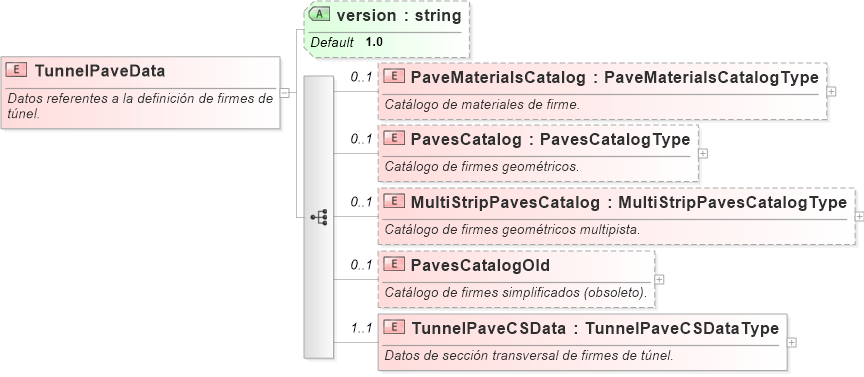Select the version : string attribute

click(x=399, y=15)
